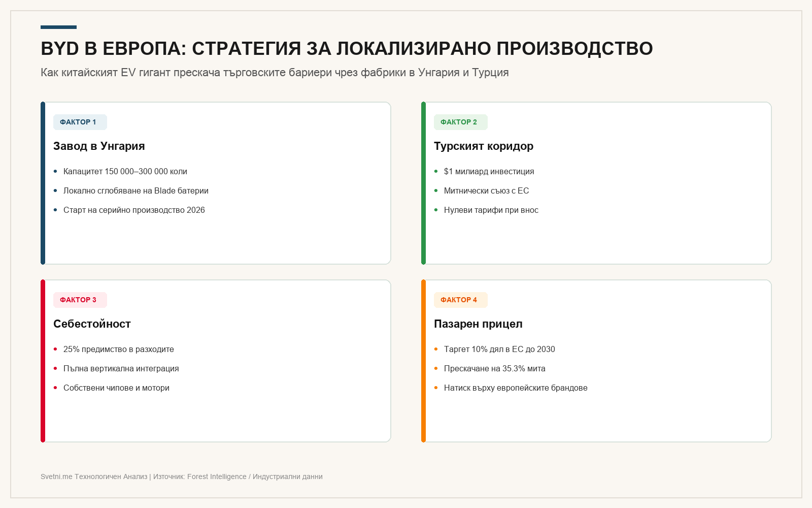
Task: Click 'Прескачане на 35.3% мита' bullet
Action: [495, 369]
